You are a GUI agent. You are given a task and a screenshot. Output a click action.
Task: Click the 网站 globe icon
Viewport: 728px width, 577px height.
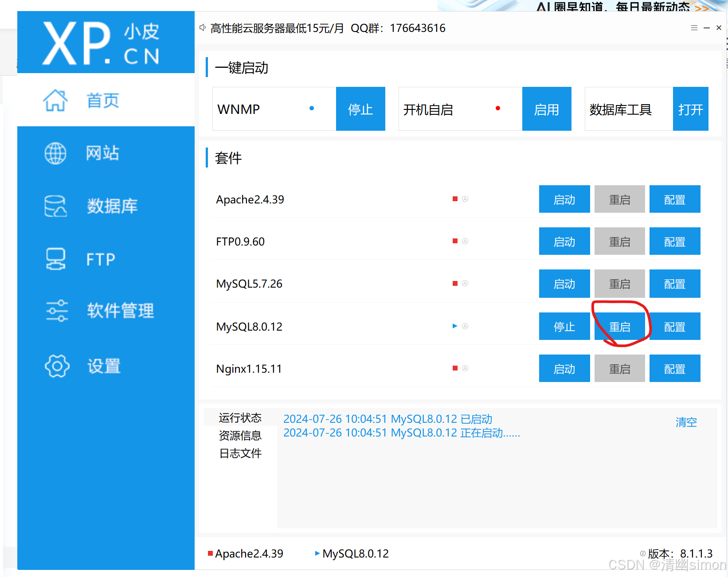click(55, 153)
